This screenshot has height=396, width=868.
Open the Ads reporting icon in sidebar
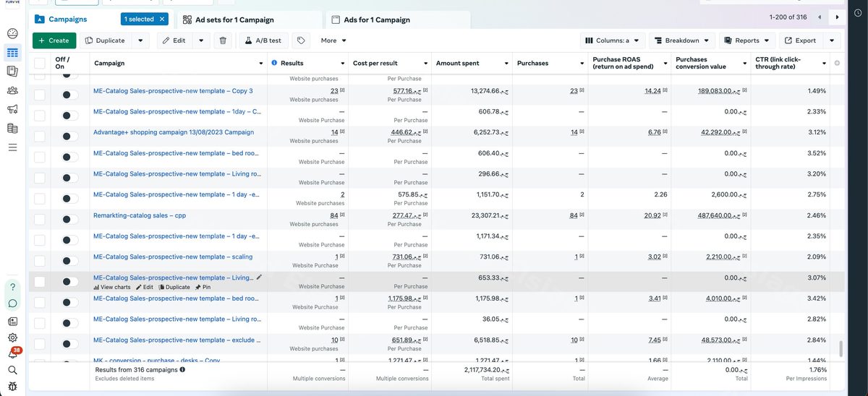(x=12, y=71)
